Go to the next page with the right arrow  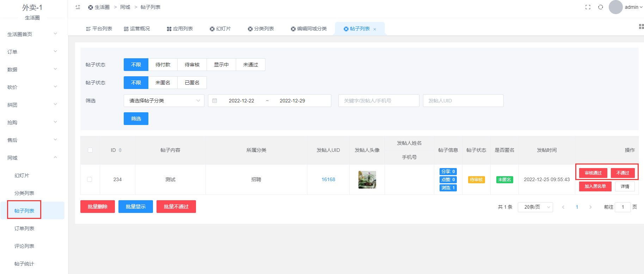click(x=590, y=207)
